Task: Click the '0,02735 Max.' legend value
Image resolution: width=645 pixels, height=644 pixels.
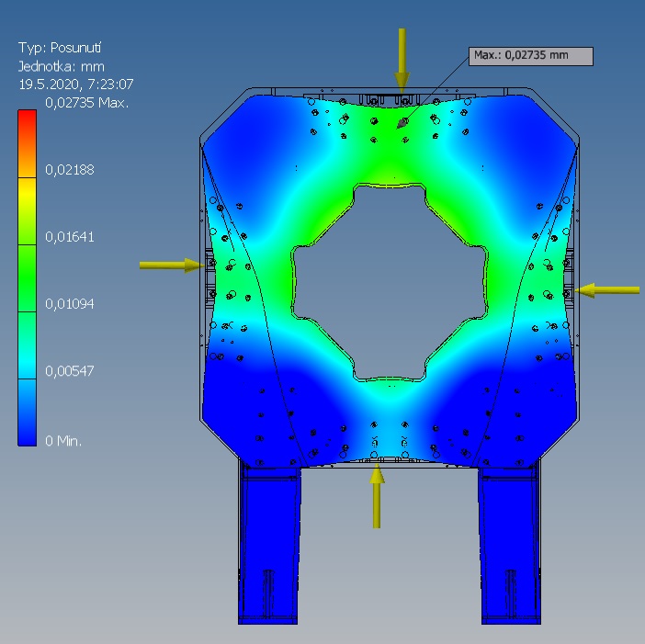Action: click(x=86, y=102)
